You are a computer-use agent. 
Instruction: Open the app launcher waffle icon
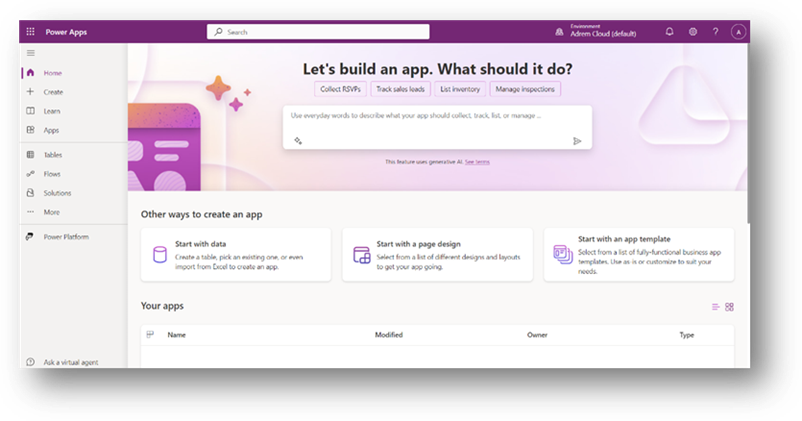click(30, 32)
